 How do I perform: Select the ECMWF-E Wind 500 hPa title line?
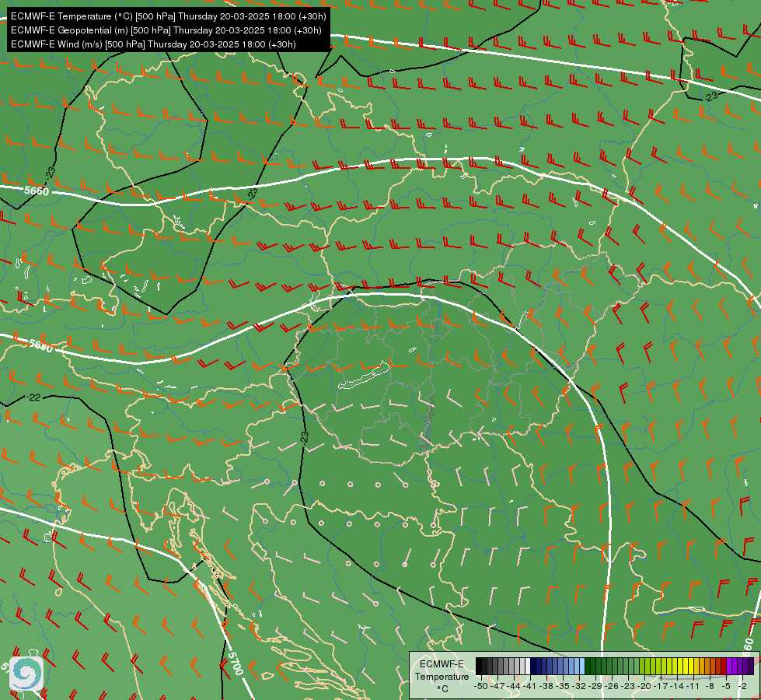click(x=153, y=44)
